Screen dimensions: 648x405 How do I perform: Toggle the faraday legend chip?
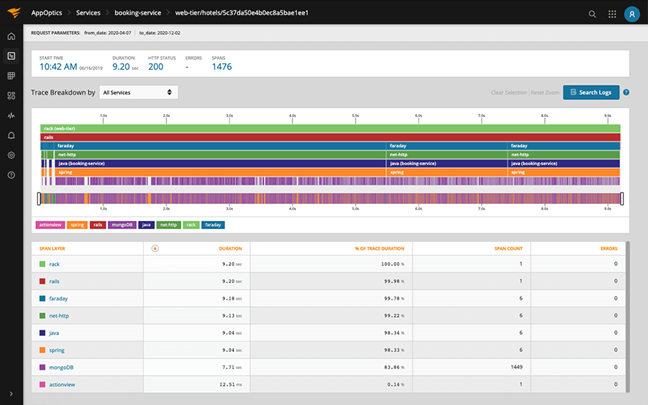click(x=213, y=225)
